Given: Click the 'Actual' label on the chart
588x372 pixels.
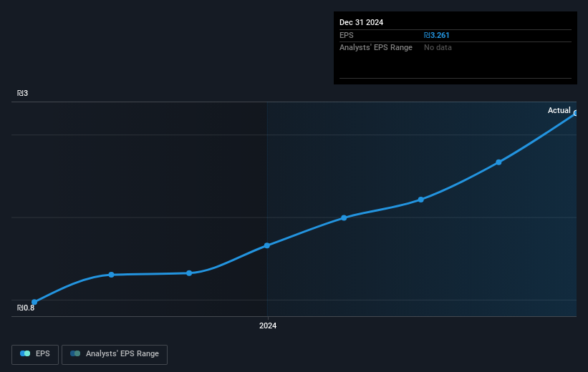Looking at the screenshot, I should click(x=559, y=110).
